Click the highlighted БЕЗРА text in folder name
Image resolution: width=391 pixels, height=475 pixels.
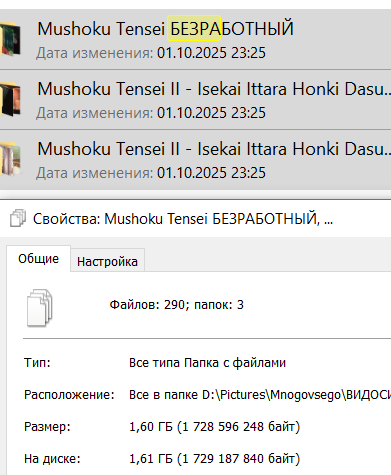coord(194,28)
